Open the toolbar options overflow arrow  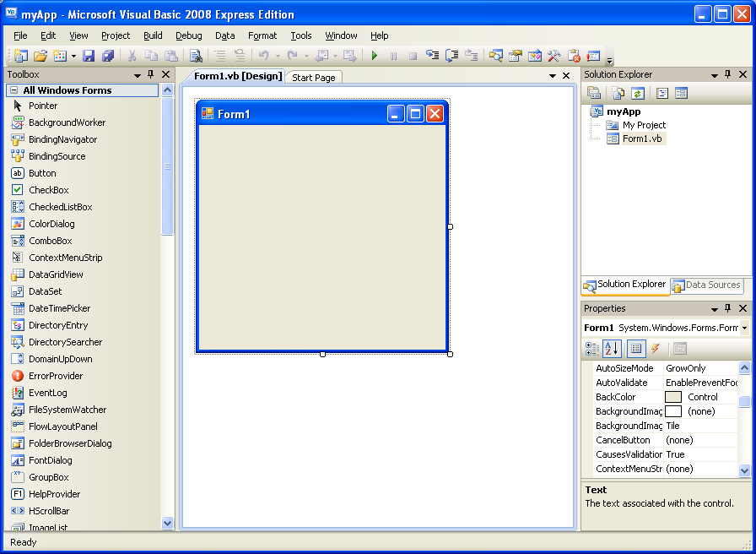610,60
